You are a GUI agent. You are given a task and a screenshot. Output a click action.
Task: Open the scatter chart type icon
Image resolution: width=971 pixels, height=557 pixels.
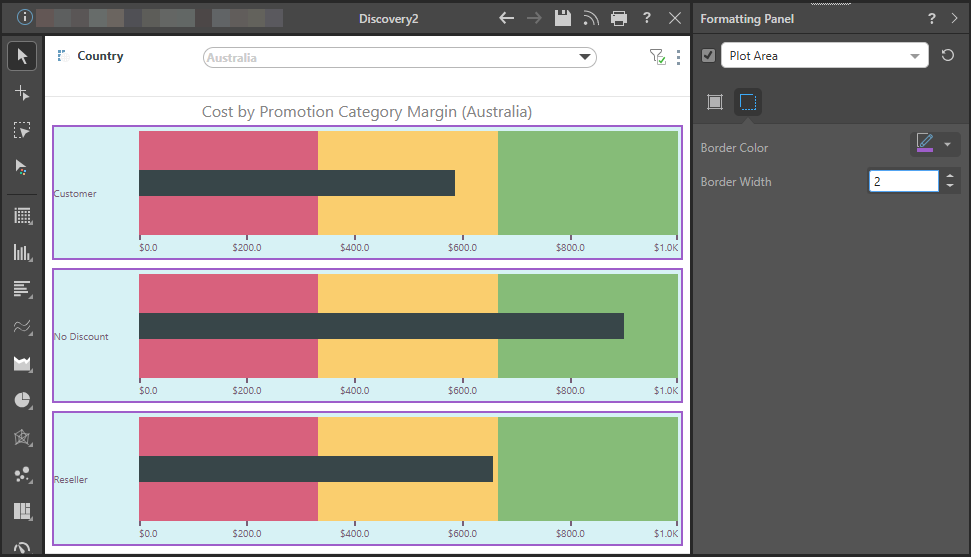click(x=22, y=474)
